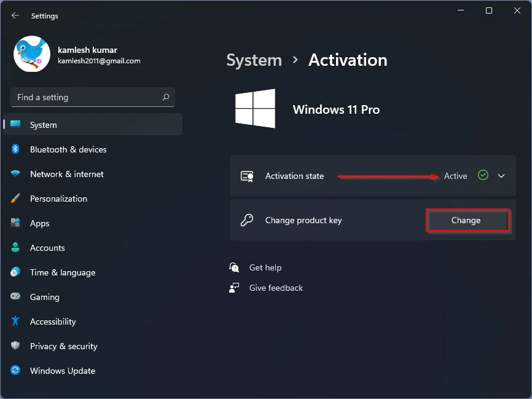This screenshot has height=399, width=532.
Task: Expand the Activation state chevron
Action: point(501,176)
